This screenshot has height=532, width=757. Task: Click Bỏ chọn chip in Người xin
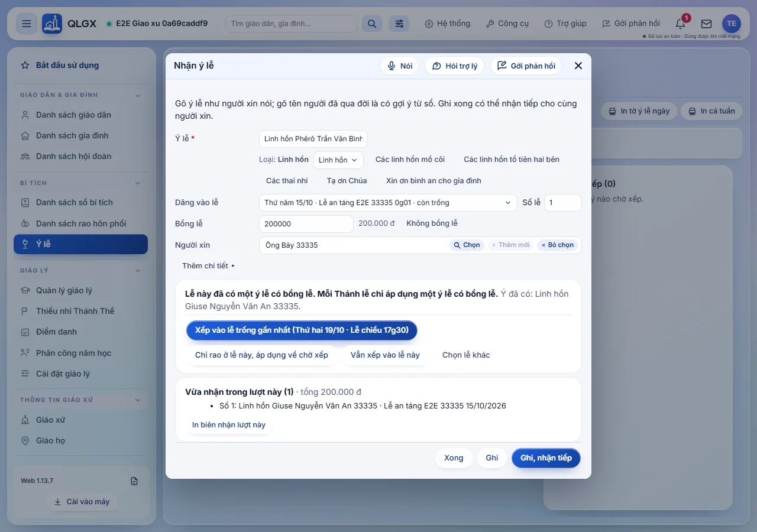point(557,245)
